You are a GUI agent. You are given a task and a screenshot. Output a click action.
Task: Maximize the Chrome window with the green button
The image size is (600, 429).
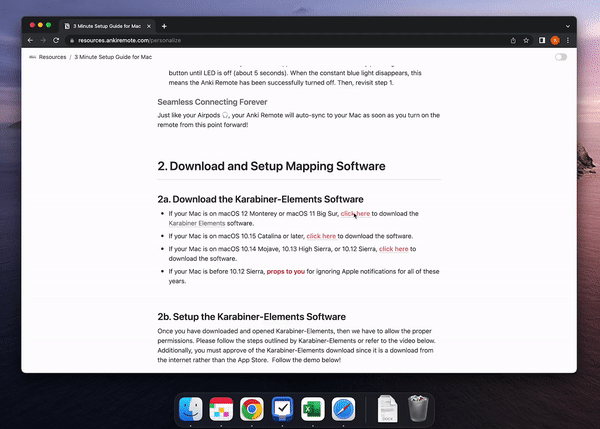click(x=48, y=25)
